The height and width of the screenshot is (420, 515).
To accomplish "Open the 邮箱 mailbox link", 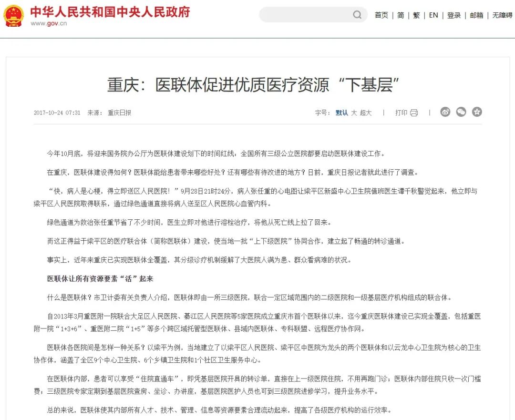I will pos(476,15).
